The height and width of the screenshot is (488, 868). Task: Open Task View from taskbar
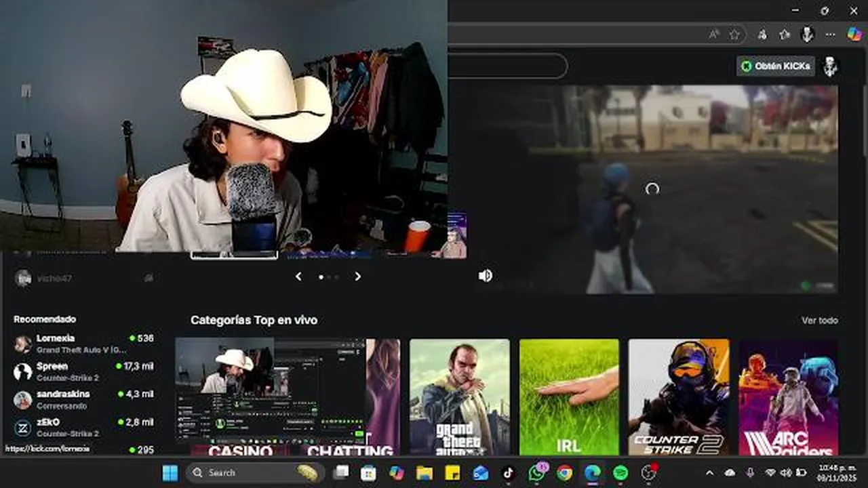342,472
